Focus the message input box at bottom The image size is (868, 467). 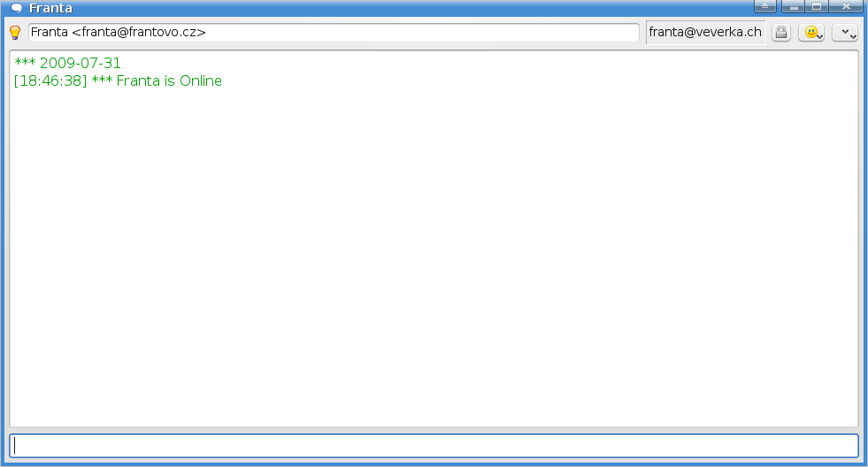click(x=434, y=446)
